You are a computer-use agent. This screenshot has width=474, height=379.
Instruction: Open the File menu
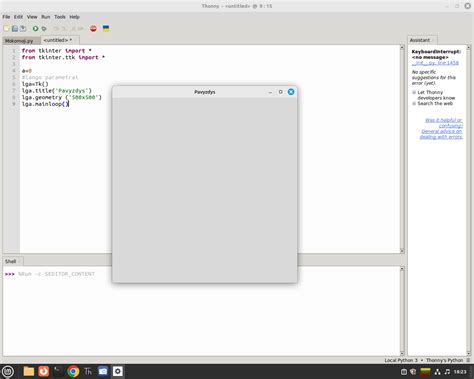[x=6, y=17]
